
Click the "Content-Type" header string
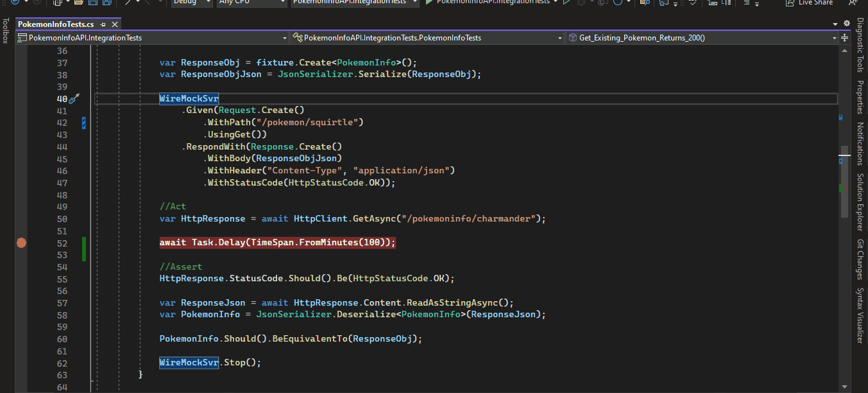tap(304, 171)
